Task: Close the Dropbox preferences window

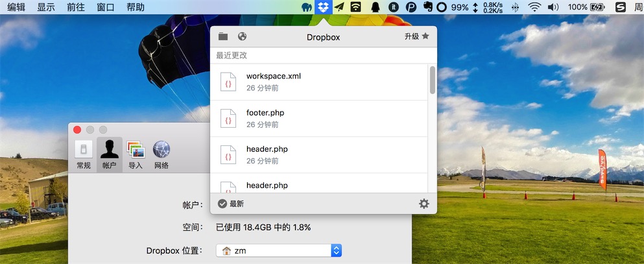Action: point(77,130)
